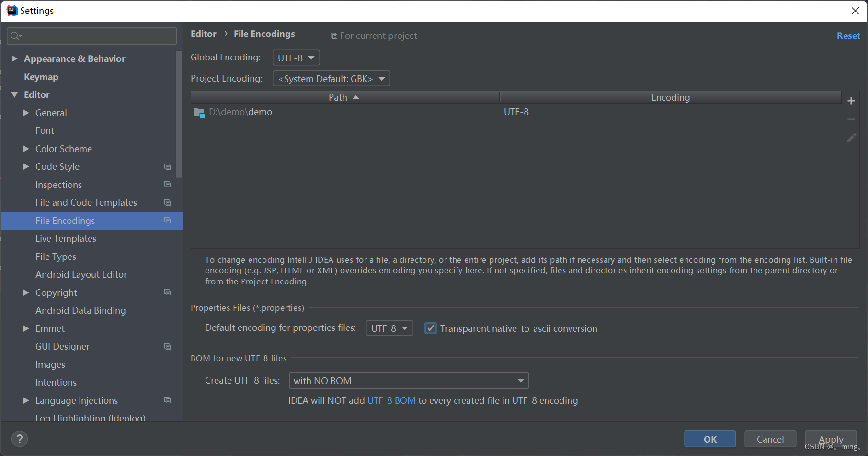868x456 pixels.
Task: Open Android Data Binding settings
Action: tap(80, 311)
